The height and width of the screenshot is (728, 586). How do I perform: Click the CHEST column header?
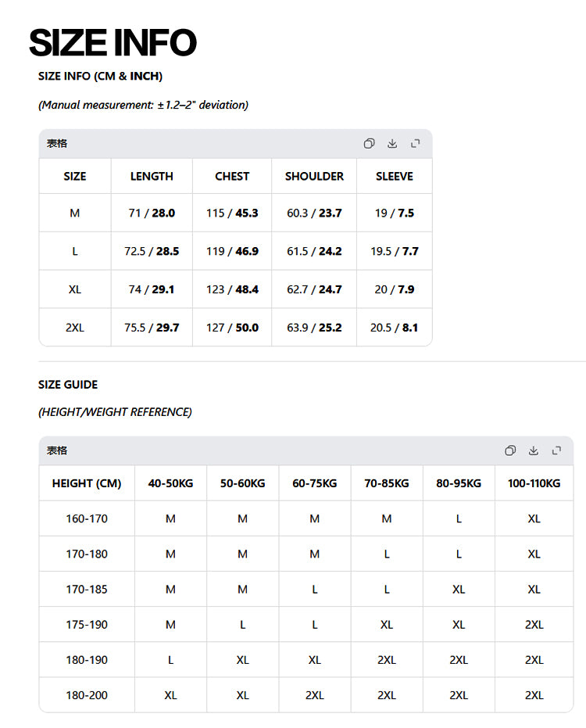pos(232,177)
